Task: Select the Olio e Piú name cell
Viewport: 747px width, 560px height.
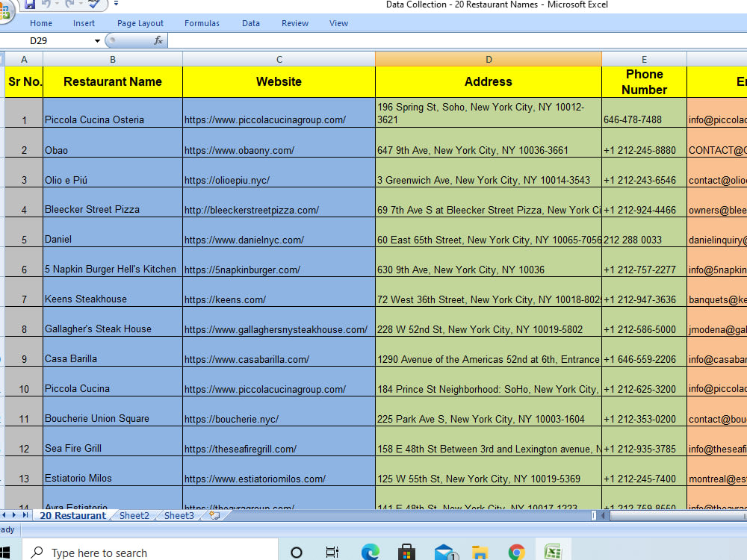Action: pyautogui.click(x=113, y=172)
